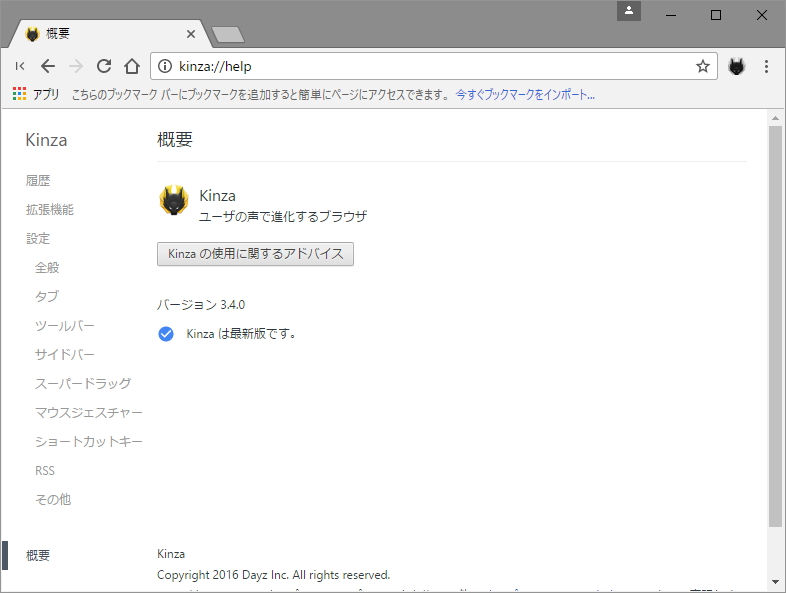786x593 pixels.
Task: View site info icon in address bar
Action: pos(165,66)
